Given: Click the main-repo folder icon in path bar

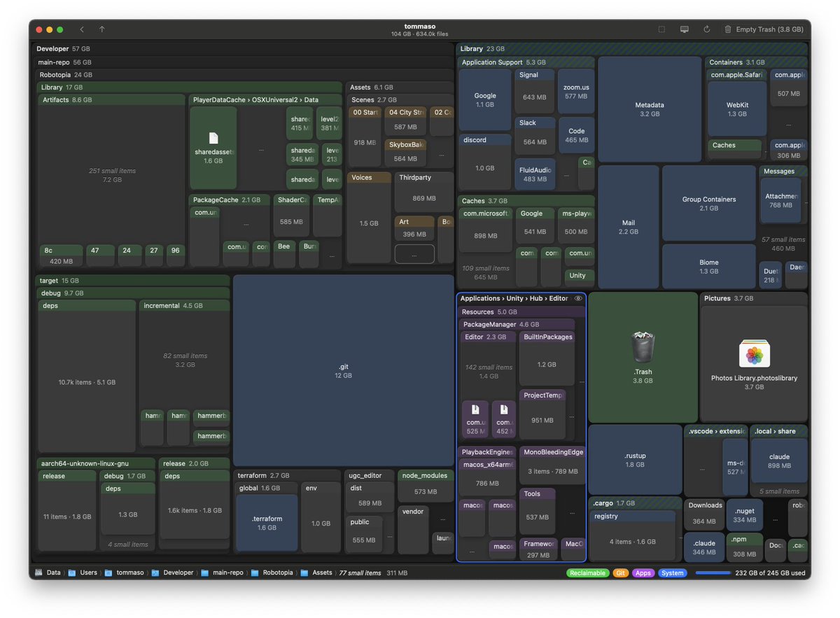Looking at the screenshot, I should coord(205,573).
